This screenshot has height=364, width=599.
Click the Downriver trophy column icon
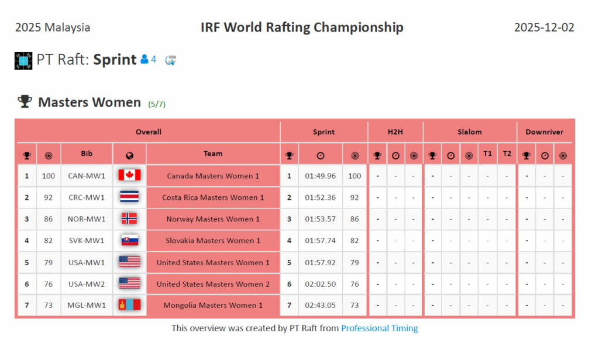pyautogui.click(x=526, y=155)
